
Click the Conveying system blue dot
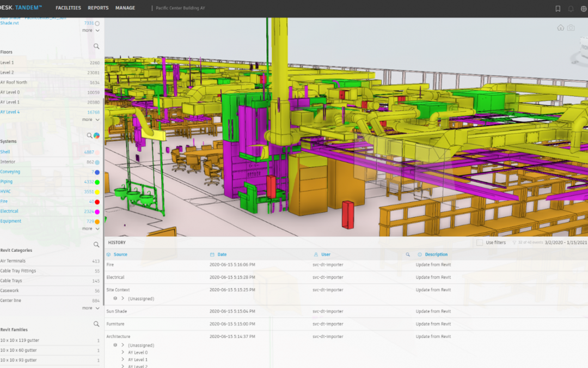pos(97,172)
